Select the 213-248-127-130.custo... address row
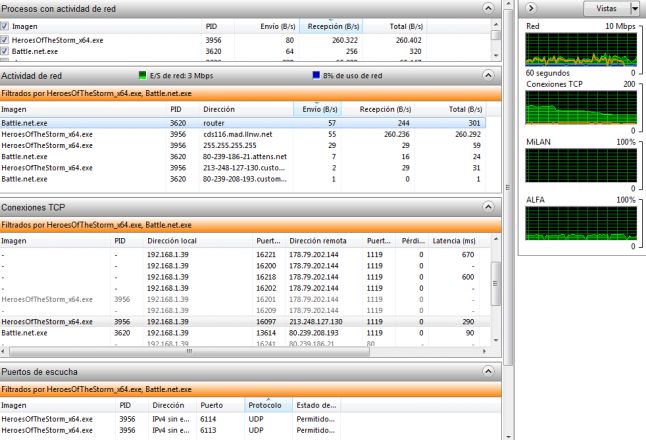Image resolution: width=646 pixels, height=440 pixels. pos(243,168)
